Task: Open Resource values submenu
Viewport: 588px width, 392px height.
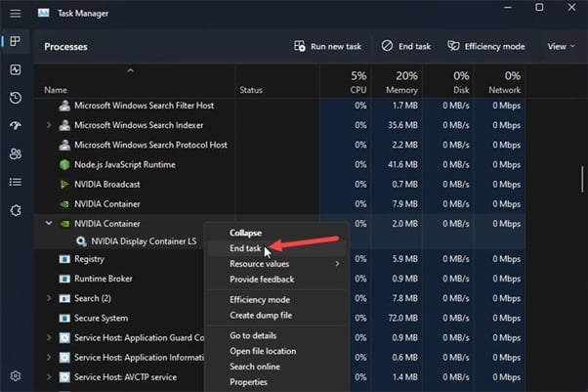Action: [x=259, y=264]
